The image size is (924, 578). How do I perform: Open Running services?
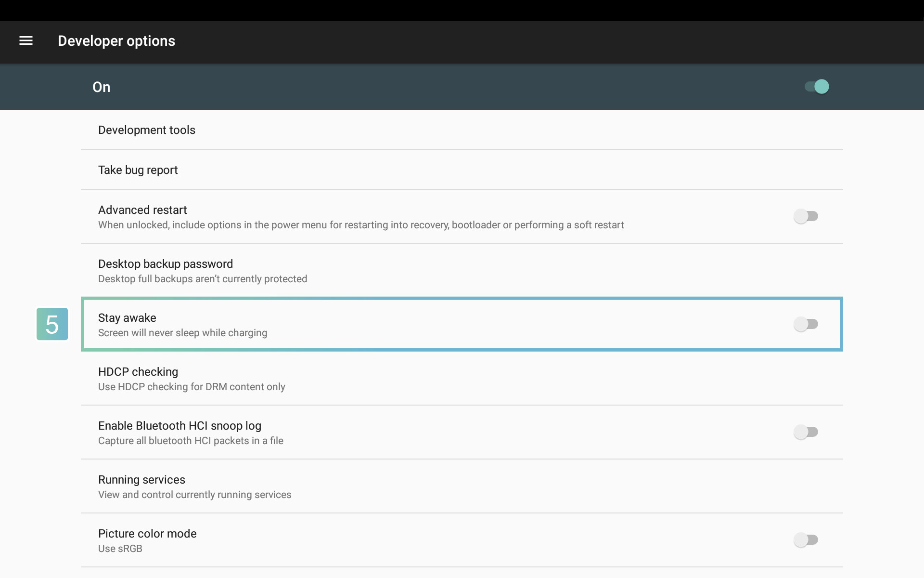tap(462, 486)
